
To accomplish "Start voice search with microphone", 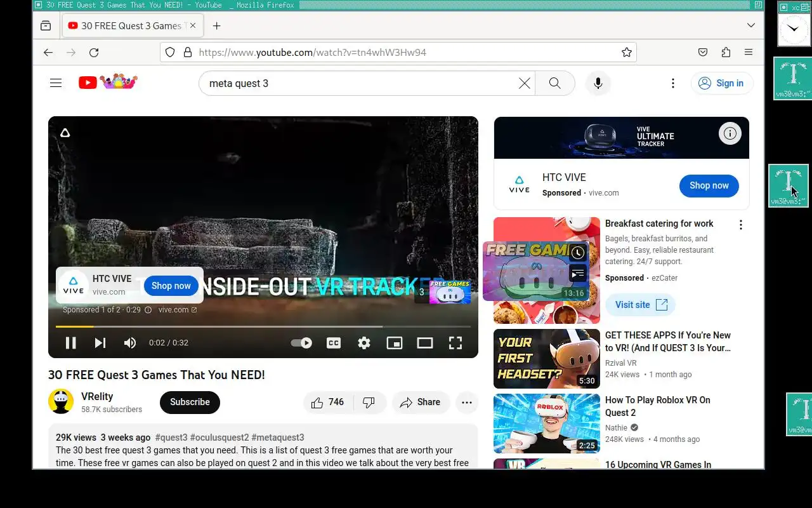I will coord(598,83).
